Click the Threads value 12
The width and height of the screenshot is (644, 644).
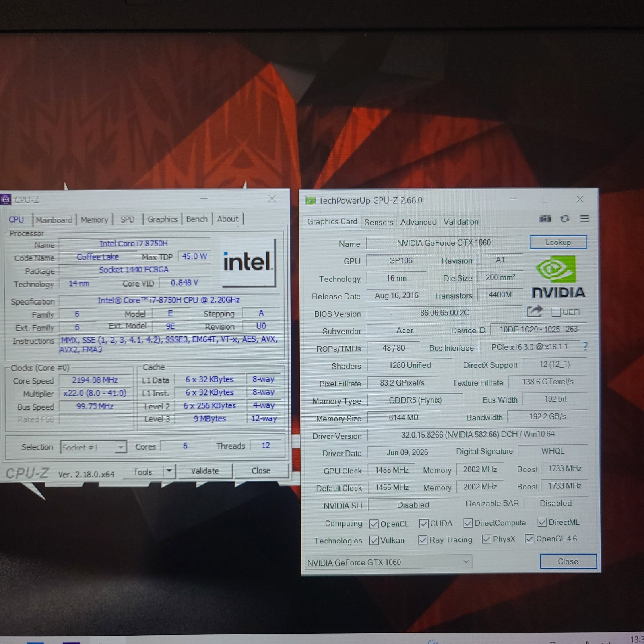pos(266,445)
